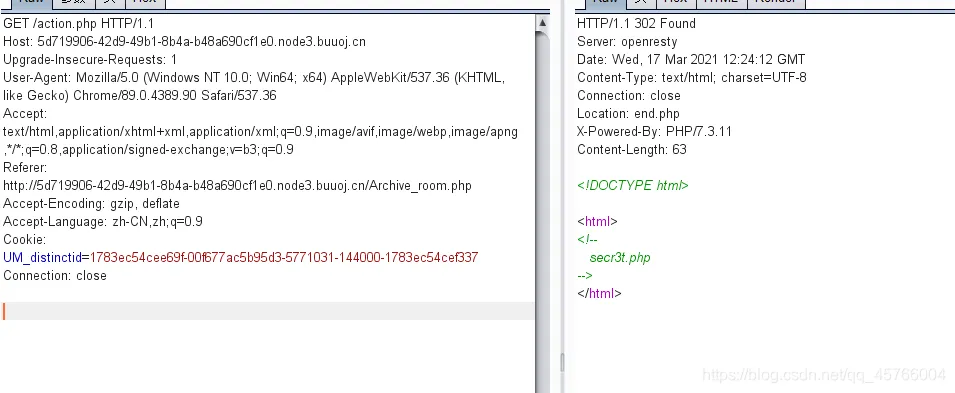
Task: Click the request scrollbar up arrow
Action: pyautogui.click(x=542, y=23)
